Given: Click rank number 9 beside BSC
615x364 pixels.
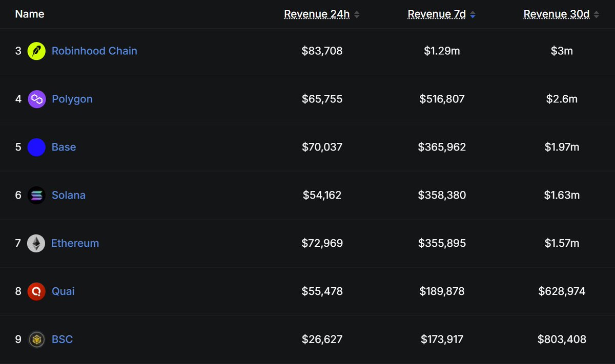Looking at the screenshot, I should tap(18, 339).
